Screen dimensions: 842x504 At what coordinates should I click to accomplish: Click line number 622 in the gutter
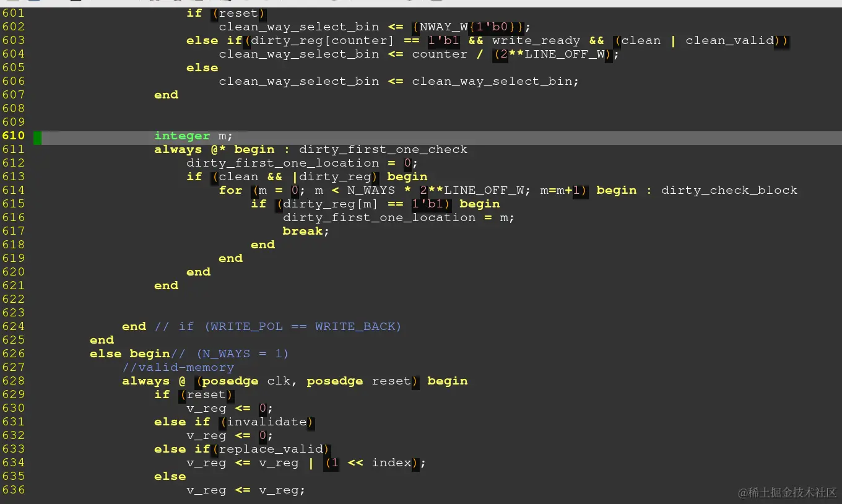14,300
